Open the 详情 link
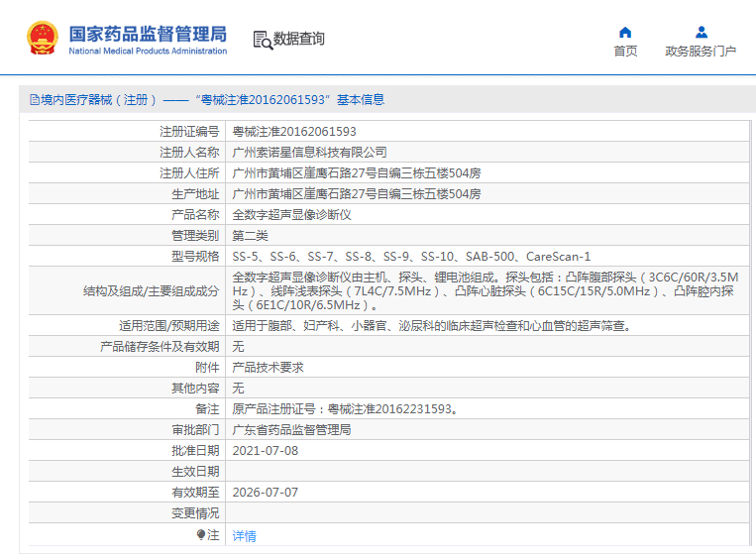756x560 pixels. tap(244, 536)
